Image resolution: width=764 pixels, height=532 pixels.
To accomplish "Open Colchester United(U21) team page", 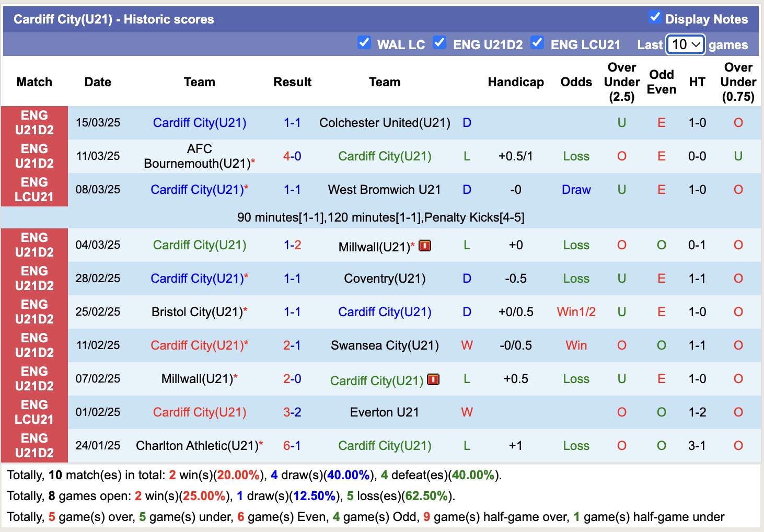I will pos(385,123).
